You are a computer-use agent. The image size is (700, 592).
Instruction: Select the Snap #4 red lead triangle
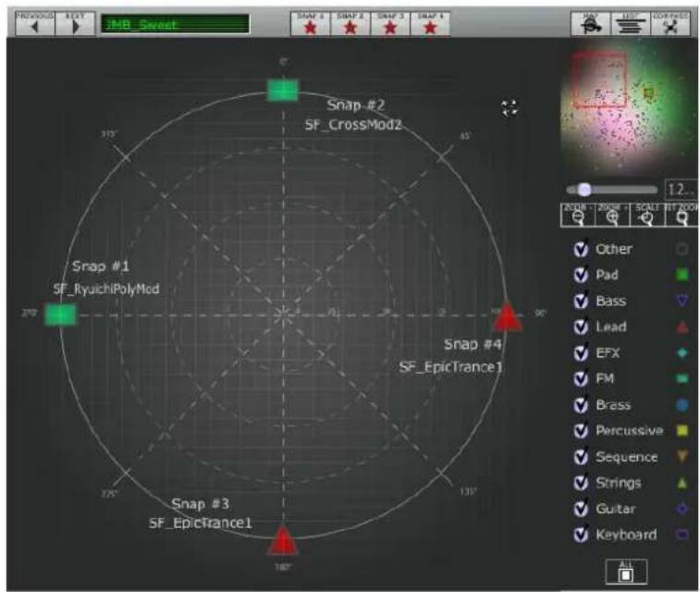(x=507, y=317)
